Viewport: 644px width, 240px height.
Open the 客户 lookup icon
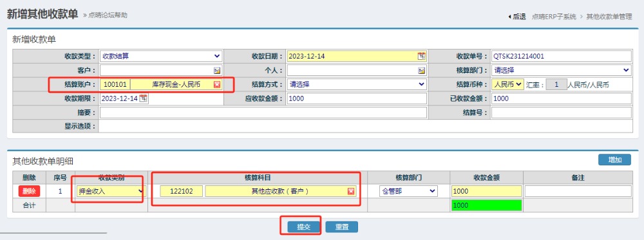217,71
